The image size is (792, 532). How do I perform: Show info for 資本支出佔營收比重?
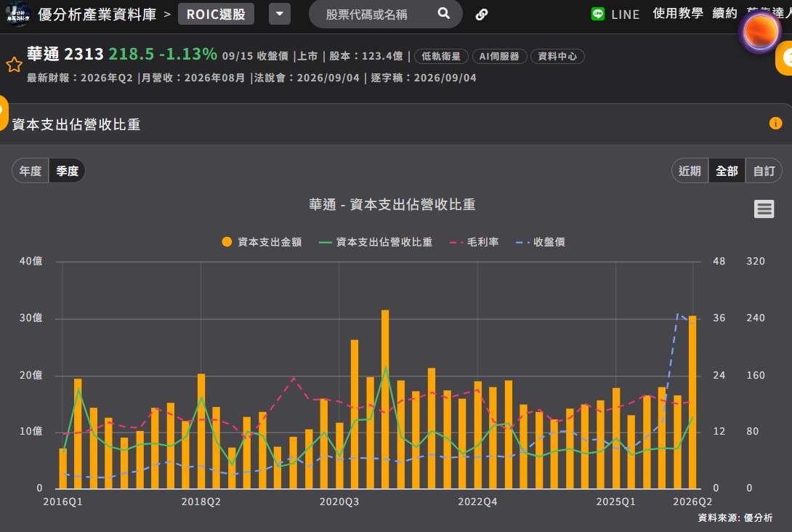click(775, 124)
